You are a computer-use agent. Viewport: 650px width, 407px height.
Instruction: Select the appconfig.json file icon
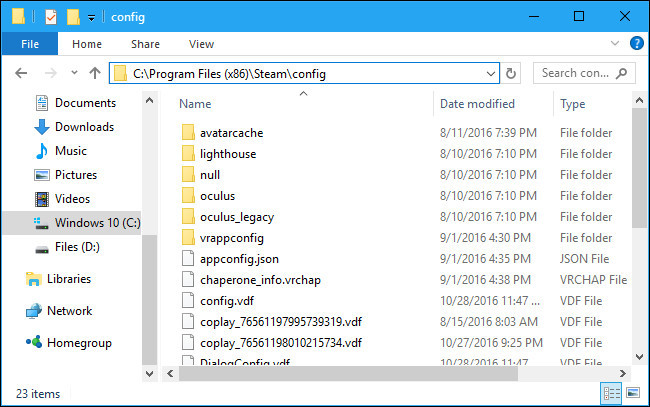click(x=188, y=259)
